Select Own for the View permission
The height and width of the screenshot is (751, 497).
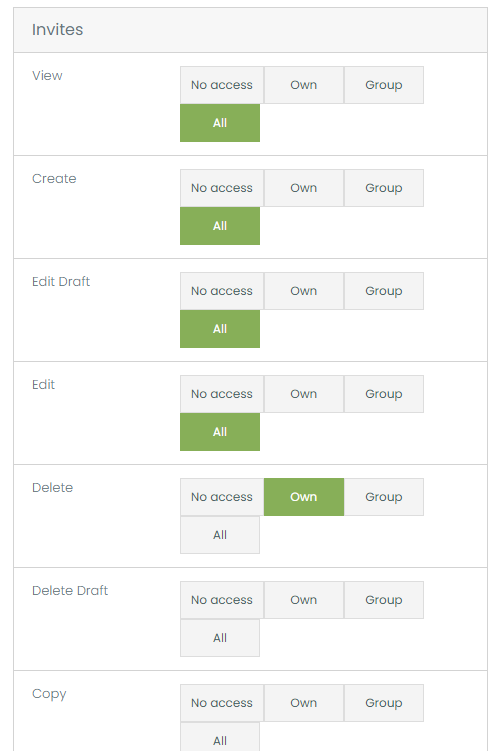pyautogui.click(x=304, y=85)
